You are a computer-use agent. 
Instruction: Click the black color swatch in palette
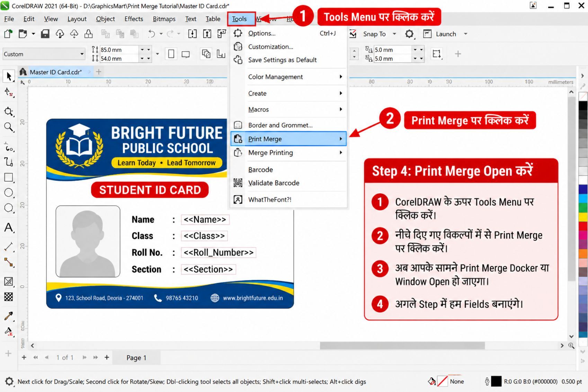pyautogui.click(x=583, y=106)
